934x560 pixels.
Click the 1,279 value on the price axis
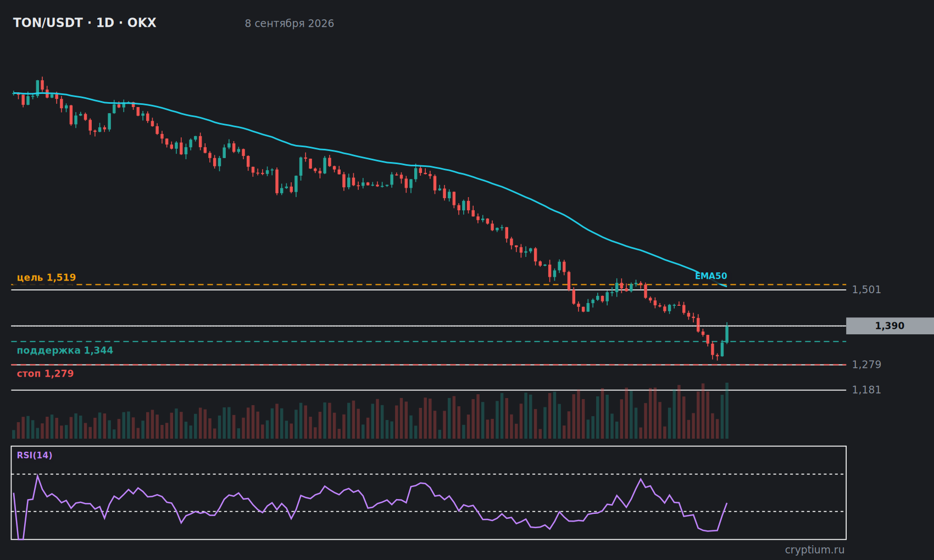point(866,365)
